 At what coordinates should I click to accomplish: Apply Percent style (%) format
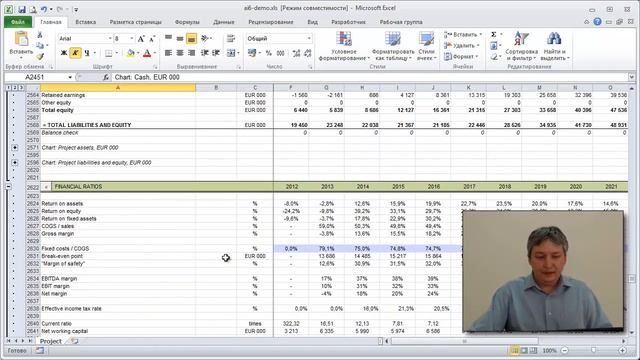269,53
